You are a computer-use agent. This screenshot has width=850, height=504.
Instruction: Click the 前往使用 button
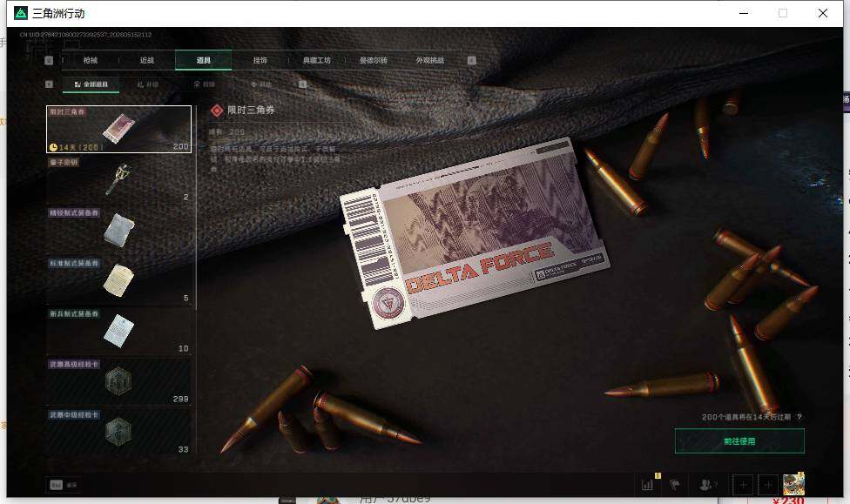pyautogui.click(x=739, y=441)
